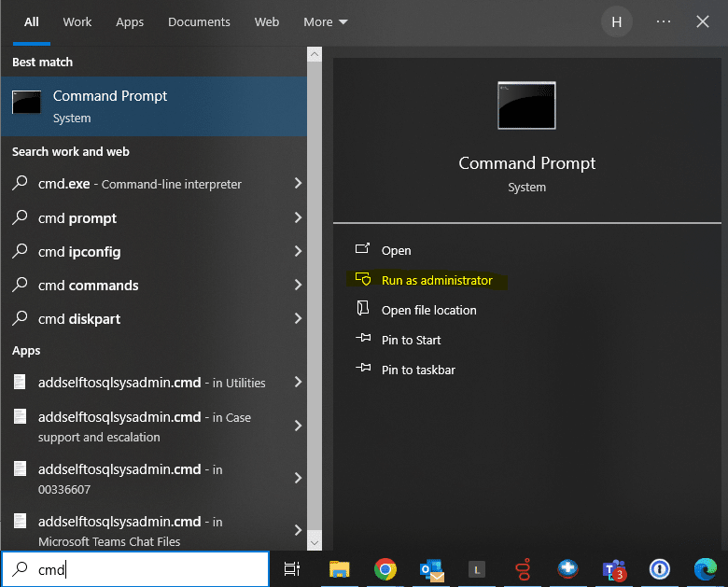
Task: Click the large Command Prompt preview icon
Action: pos(526,105)
